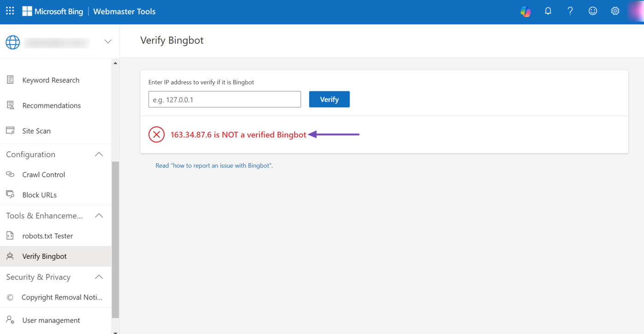
Task: Open Keyword Research in sidebar
Action: pyautogui.click(x=51, y=80)
